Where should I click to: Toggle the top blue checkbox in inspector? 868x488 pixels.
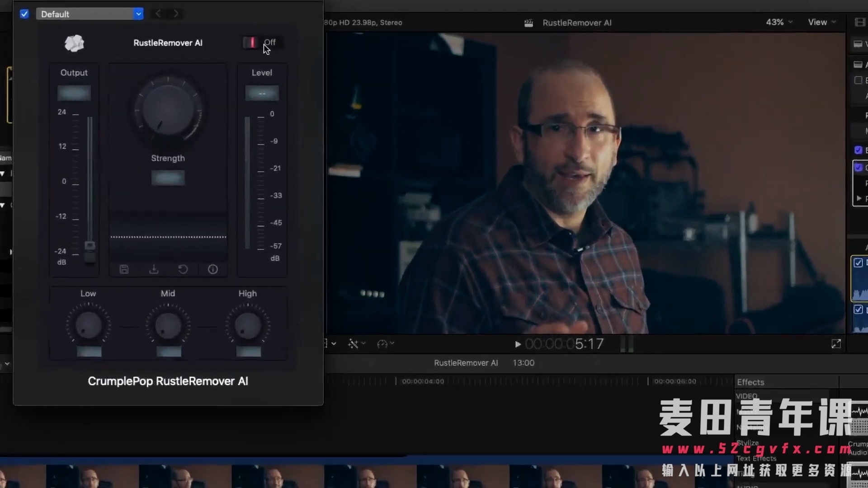point(858,150)
